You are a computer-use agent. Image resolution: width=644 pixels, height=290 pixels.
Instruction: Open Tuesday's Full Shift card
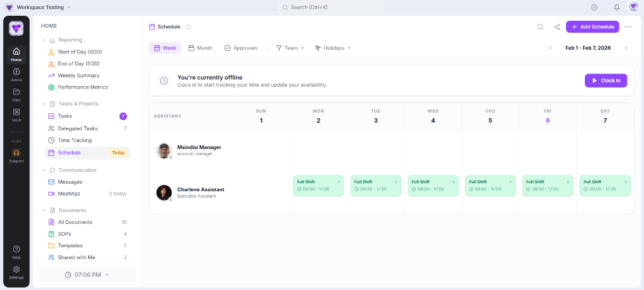pos(375,186)
